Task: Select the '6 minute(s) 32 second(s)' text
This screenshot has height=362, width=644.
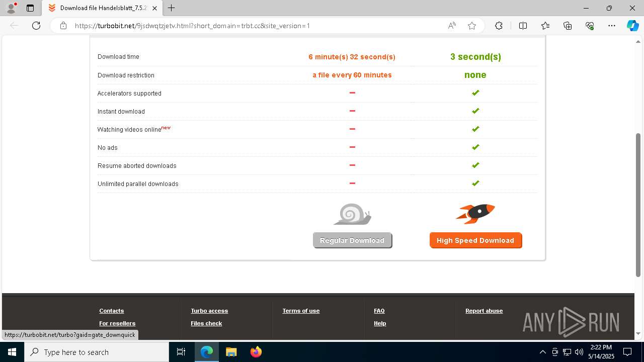Action: (x=352, y=57)
